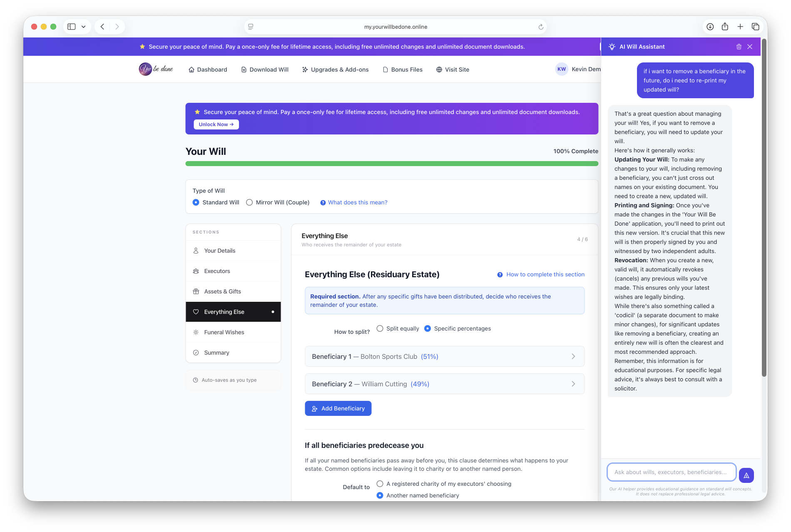Open a new tab with plus icon
Screen dimensions: 791x532
(x=740, y=27)
